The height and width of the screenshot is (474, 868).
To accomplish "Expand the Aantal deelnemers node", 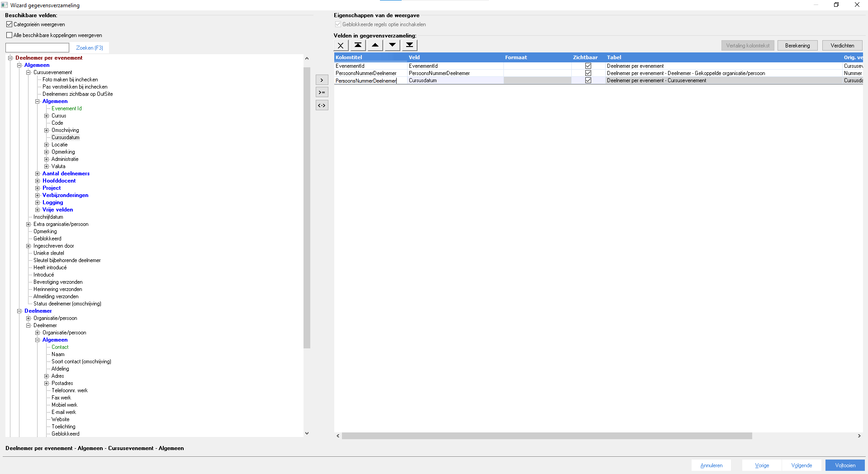I will 38,174.
